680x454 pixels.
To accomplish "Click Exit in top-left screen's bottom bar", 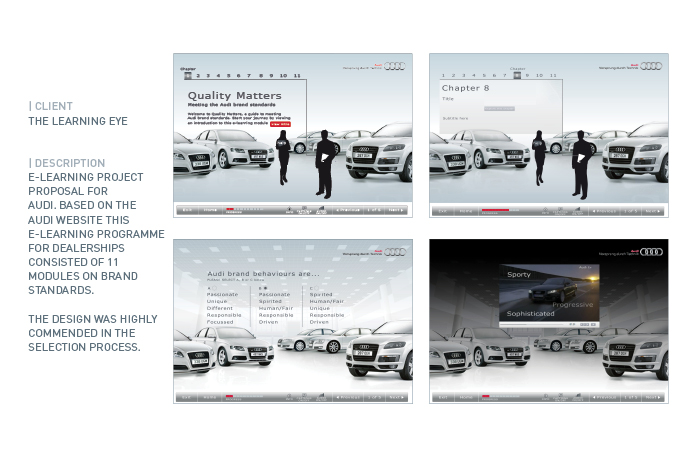I will coord(185,211).
